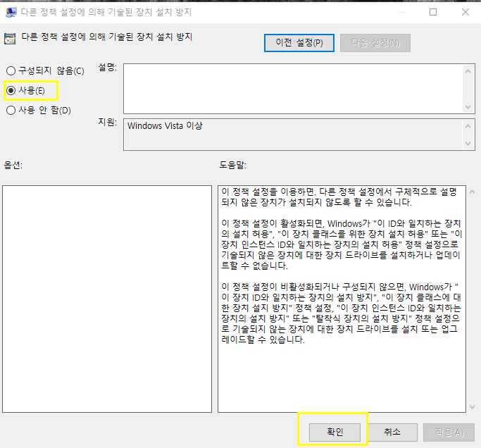The width and height of the screenshot is (481, 448).
Task: Click inside the 설명 comment text box
Action: click(293, 89)
